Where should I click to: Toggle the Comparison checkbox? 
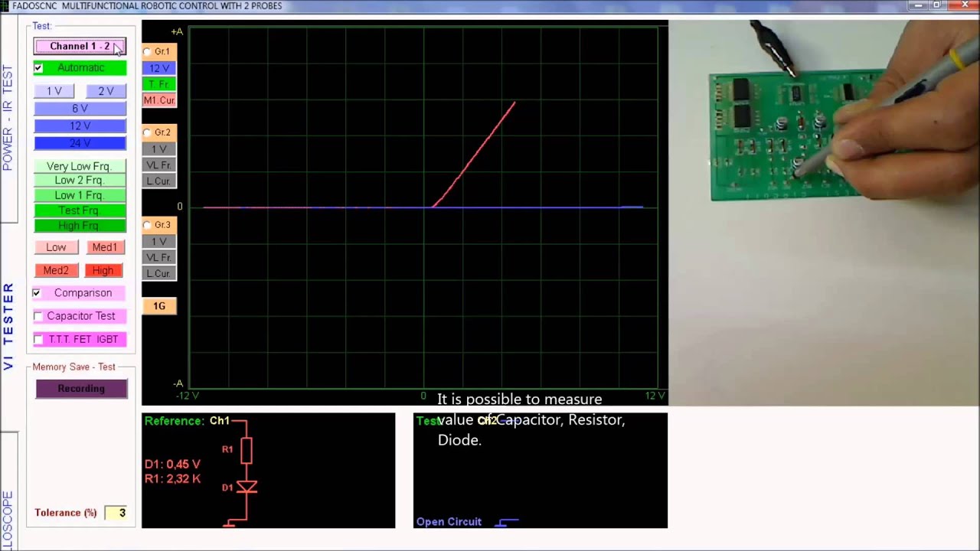click(37, 293)
